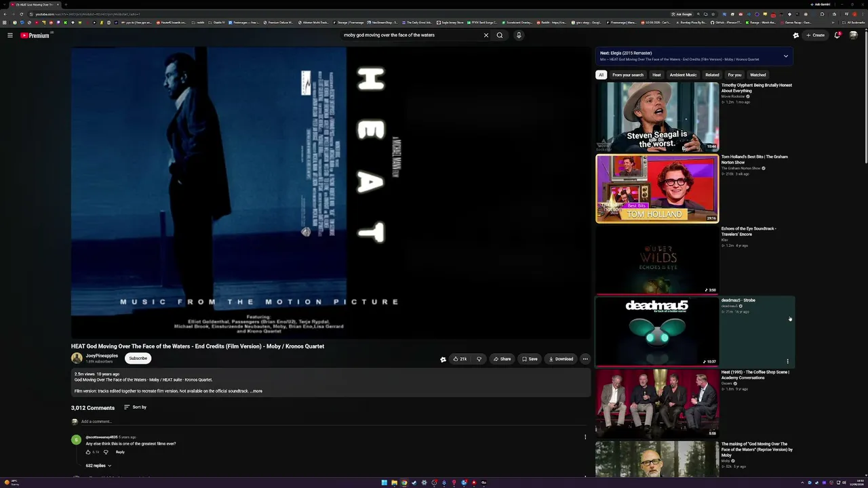This screenshot has width=868, height=488.
Task: Open the Create menu button
Action: (816, 35)
